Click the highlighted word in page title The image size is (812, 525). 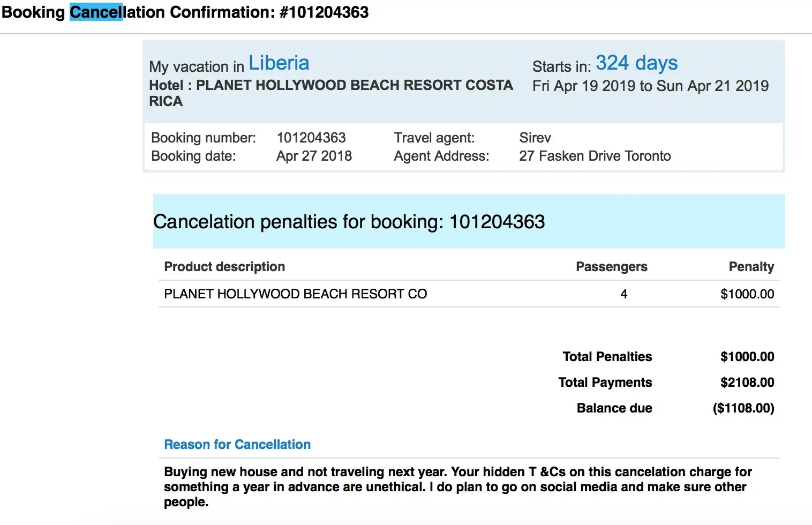(x=96, y=12)
